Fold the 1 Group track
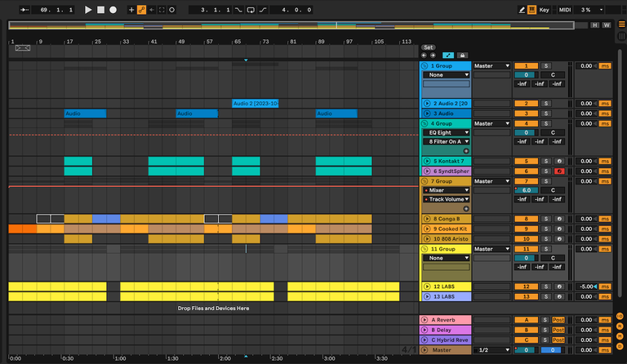Image resolution: width=627 pixels, height=364 pixels. (425, 66)
